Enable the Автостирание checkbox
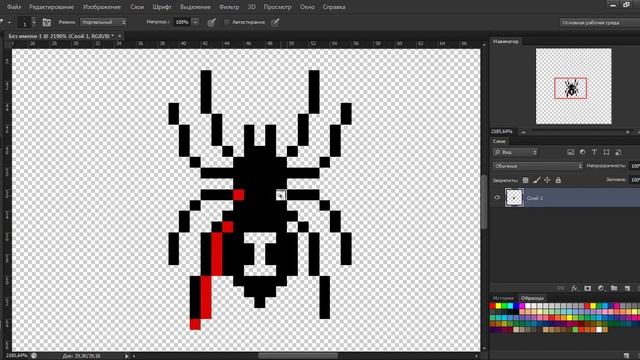The image size is (640, 360). pyautogui.click(x=227, y=22)
